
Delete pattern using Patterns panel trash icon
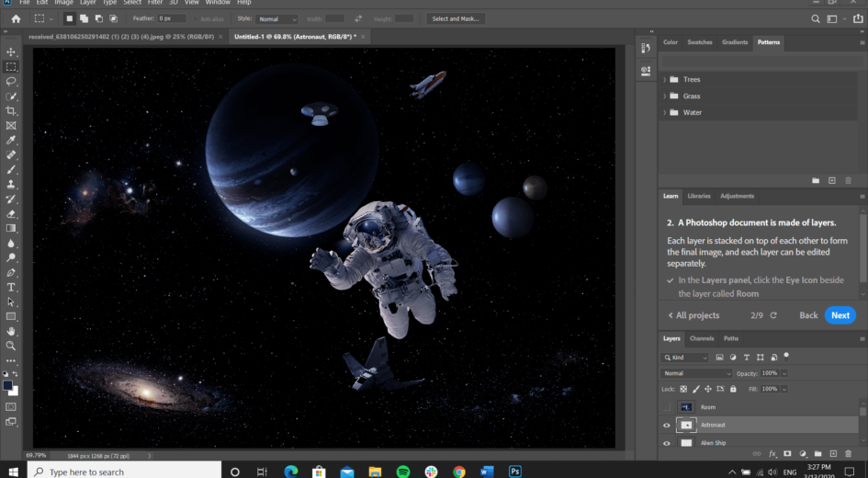click(x=848, y=180)
